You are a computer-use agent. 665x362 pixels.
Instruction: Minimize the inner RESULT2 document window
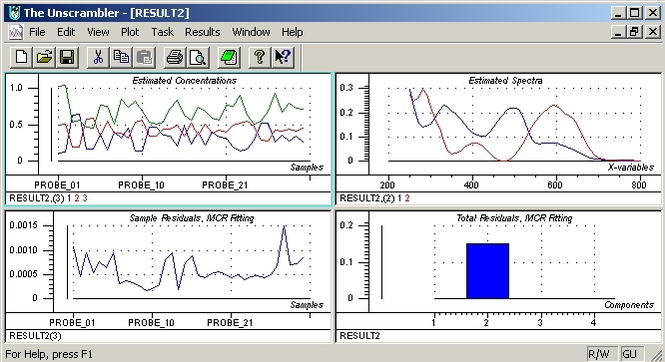pyautogui.click(x=619, y=32)
